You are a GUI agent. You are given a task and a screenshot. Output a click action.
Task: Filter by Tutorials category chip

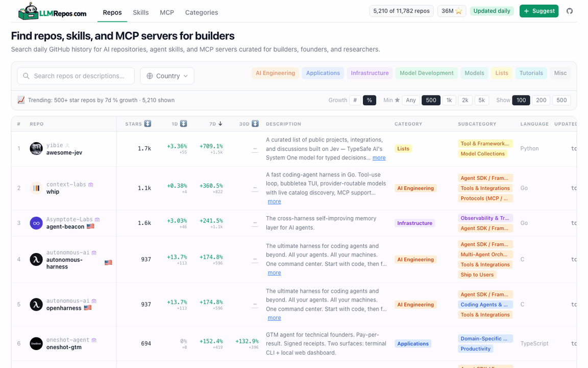click(x=531, y=73)
